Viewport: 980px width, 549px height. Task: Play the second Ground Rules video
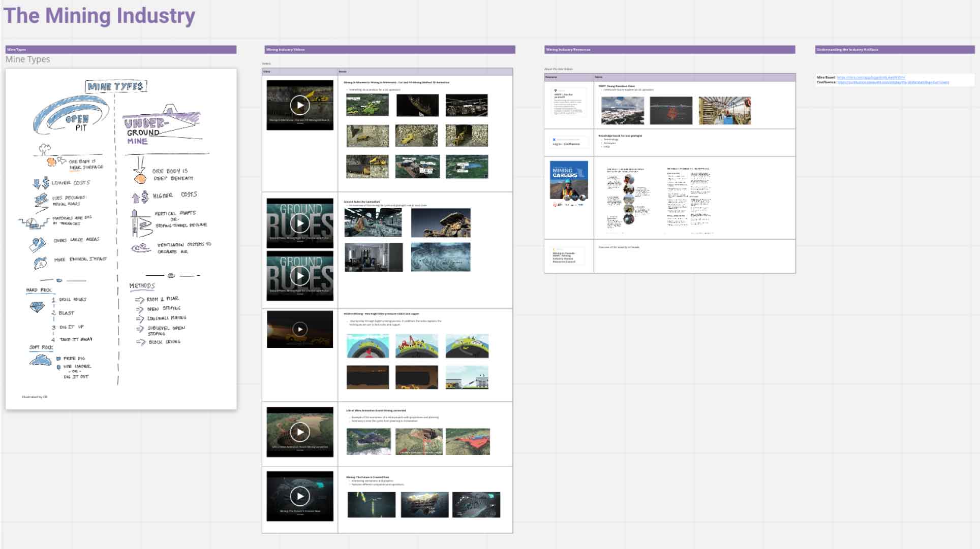coord(300,276)
